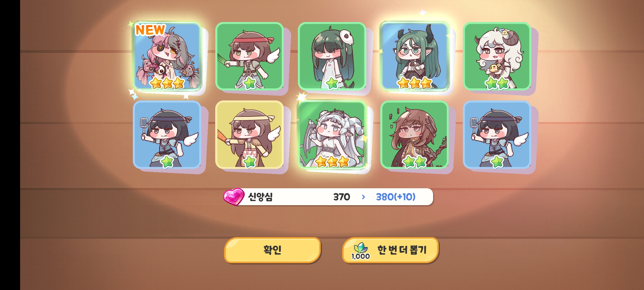Click the pink heart 신앙심 icon
The width and height of the screenshot is (644, 290).
tap(234, 197)
